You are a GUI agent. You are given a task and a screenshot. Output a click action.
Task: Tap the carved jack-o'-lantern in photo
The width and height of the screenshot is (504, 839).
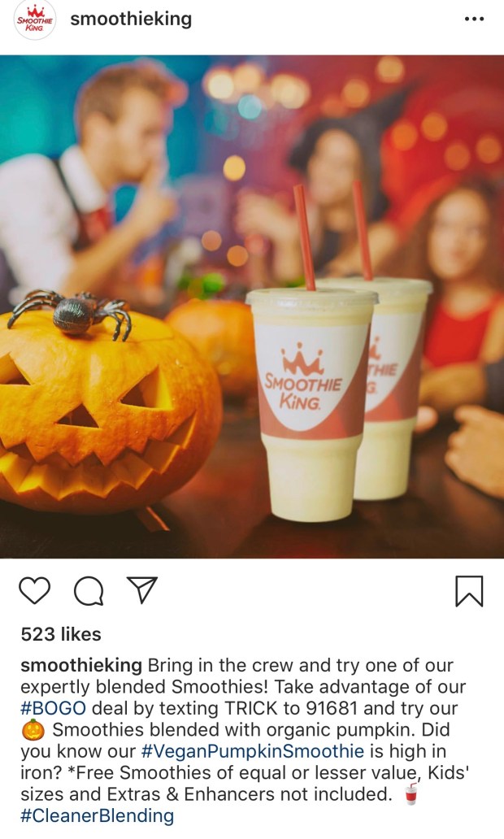(x=107, y=412)
